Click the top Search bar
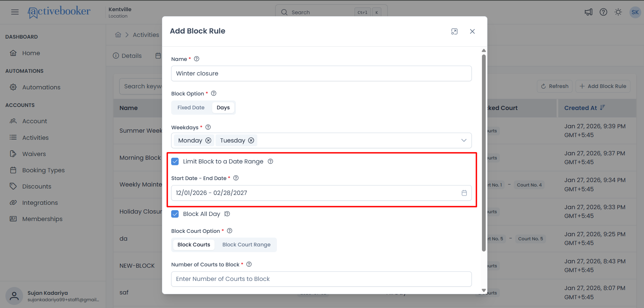644x308 pixels. 331,12
